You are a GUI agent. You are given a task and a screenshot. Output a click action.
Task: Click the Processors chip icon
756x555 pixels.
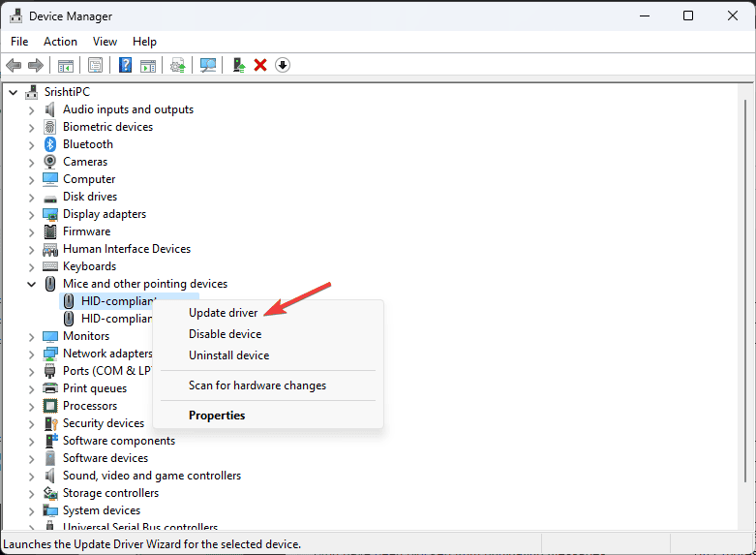(50, 406)
